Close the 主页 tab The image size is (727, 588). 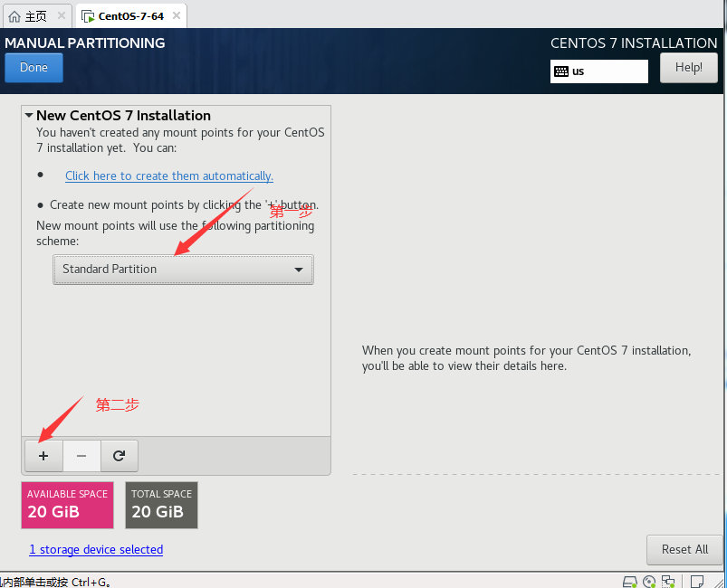(62, 15)
